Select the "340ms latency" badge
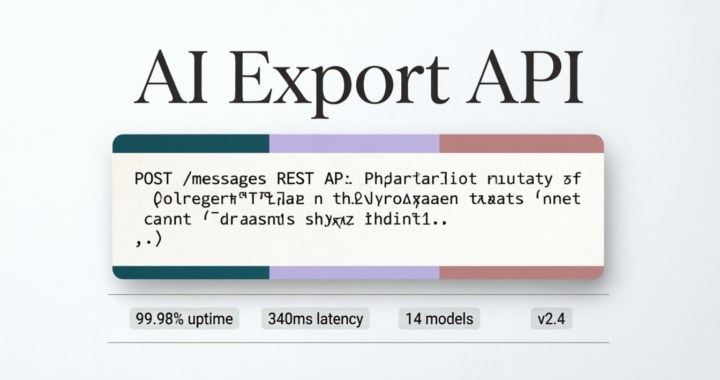This screenshot has width=720, height=380. tap(315, 319)
